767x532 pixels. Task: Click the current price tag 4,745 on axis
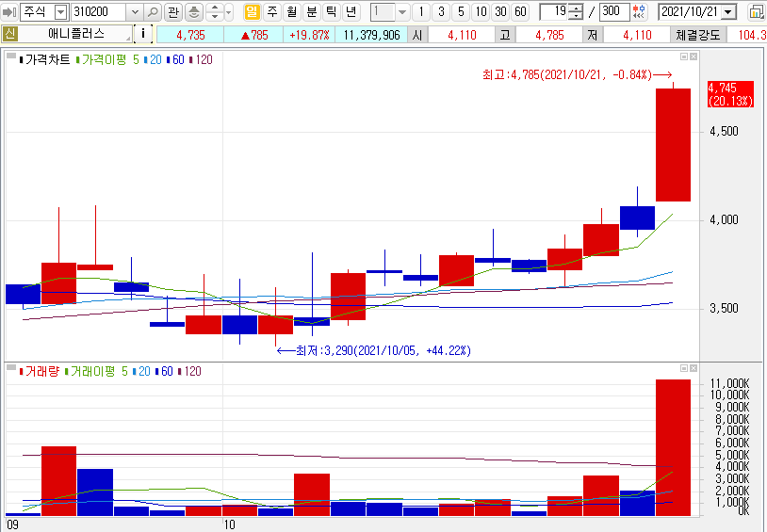tap(730, 94)
